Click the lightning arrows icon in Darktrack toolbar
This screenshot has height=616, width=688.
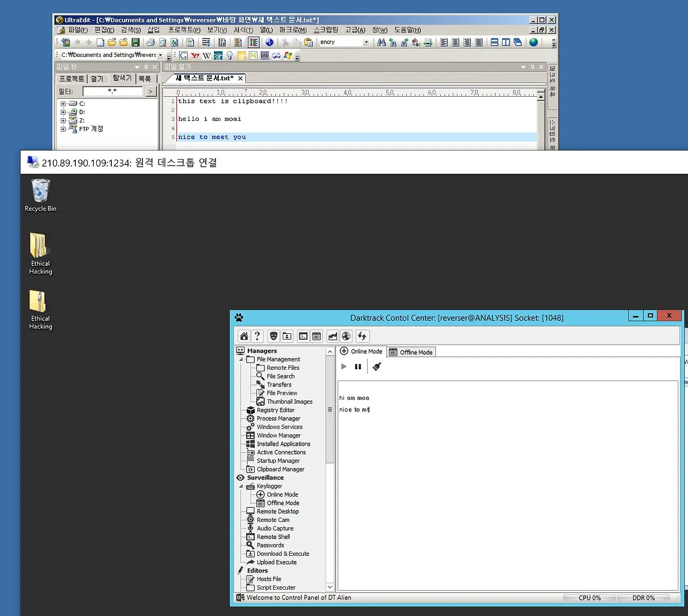(x=362, y=336)
